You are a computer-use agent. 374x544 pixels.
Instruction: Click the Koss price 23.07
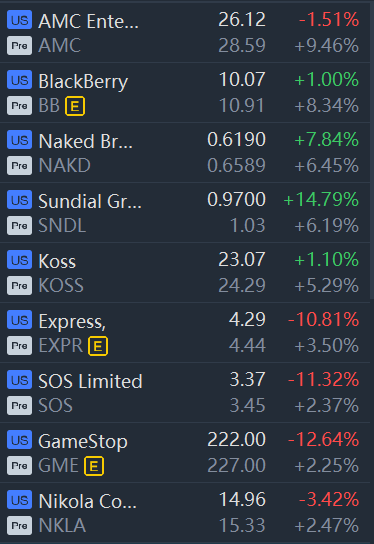pos(242,260)
